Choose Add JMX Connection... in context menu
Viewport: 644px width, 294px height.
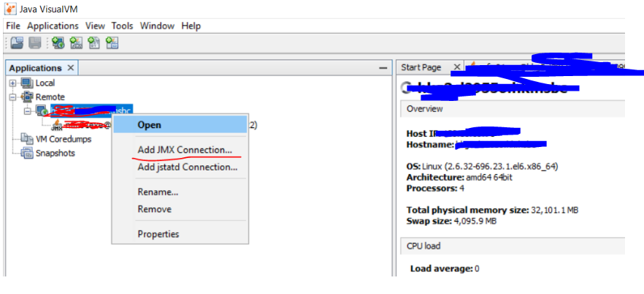180,150
